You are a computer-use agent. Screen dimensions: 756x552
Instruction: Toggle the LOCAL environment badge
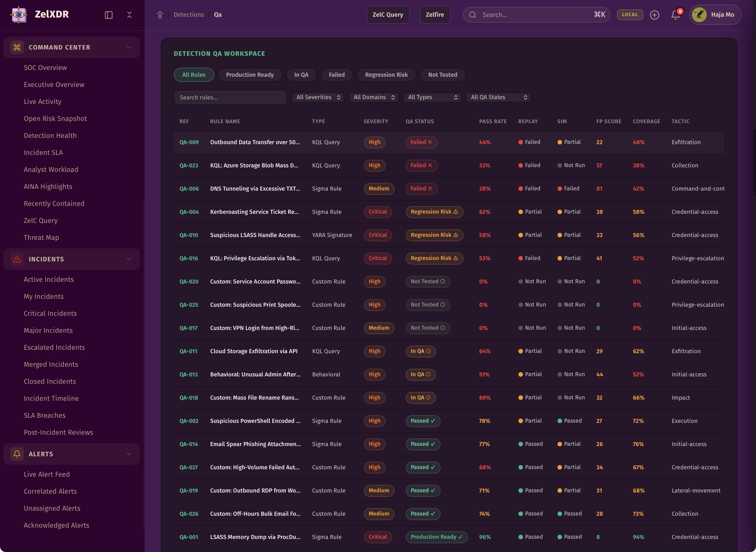(630, 15)
